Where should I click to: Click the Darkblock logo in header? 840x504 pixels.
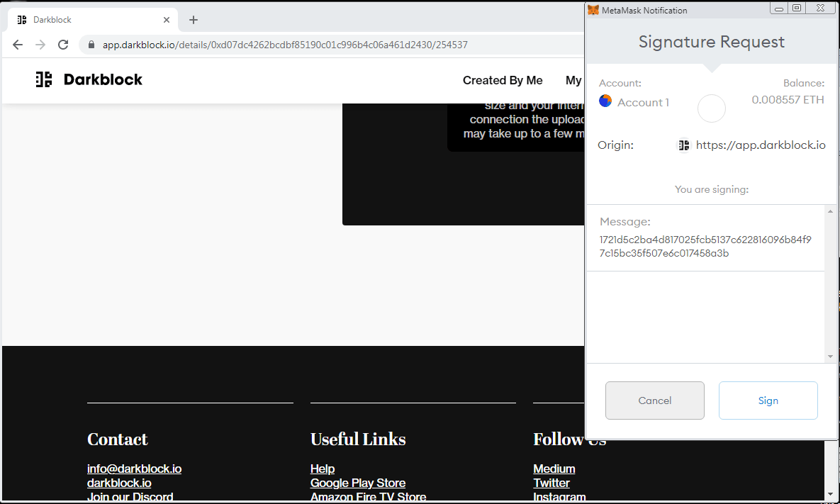point(89,79)
